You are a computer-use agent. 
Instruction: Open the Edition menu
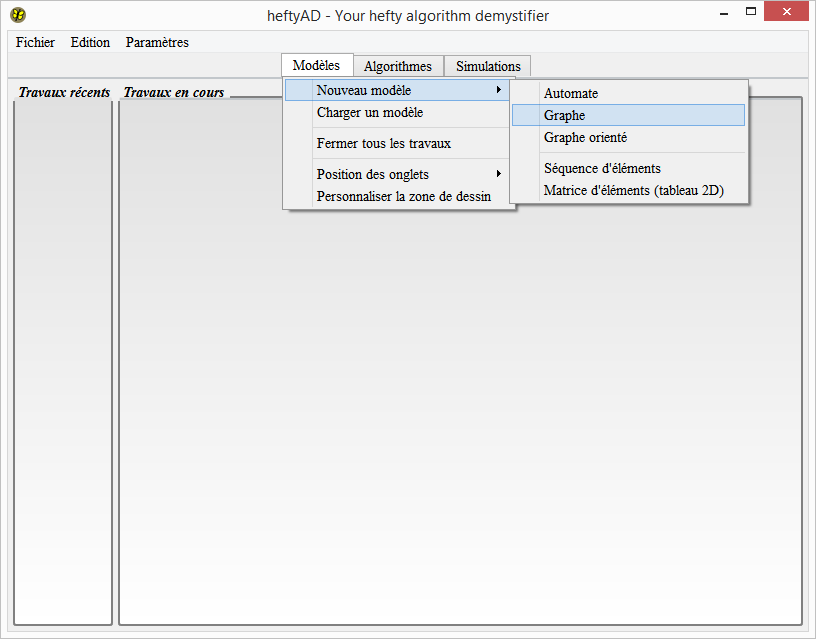point(90,42)
